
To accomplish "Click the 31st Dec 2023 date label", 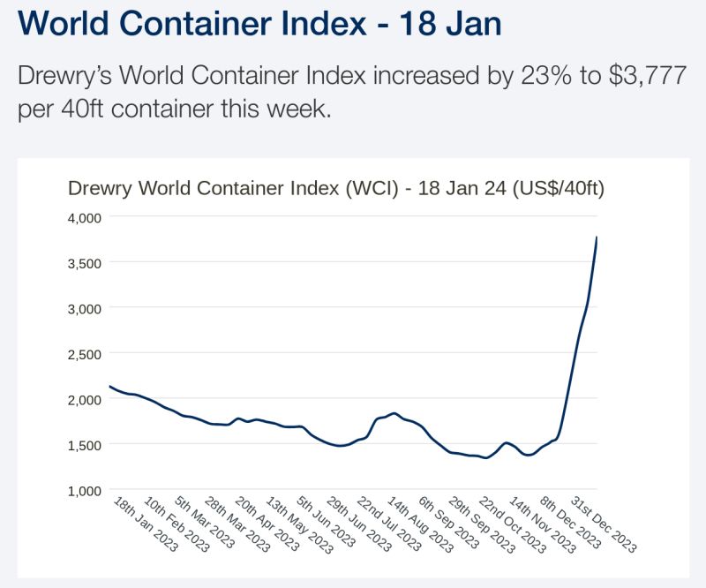I will point(605,524).
